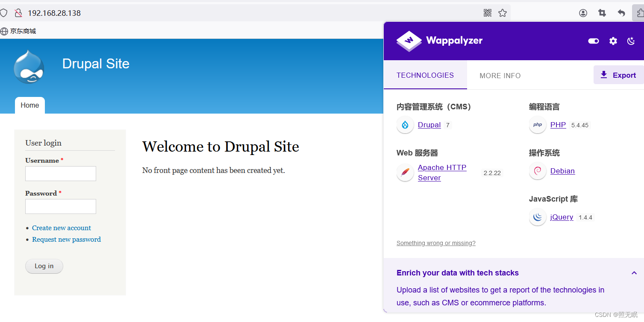The width and height of the screenshot is (644, 322).
Task: Click the screenshot crop icon
Action: pyautogui.click(x=602, y=13)
